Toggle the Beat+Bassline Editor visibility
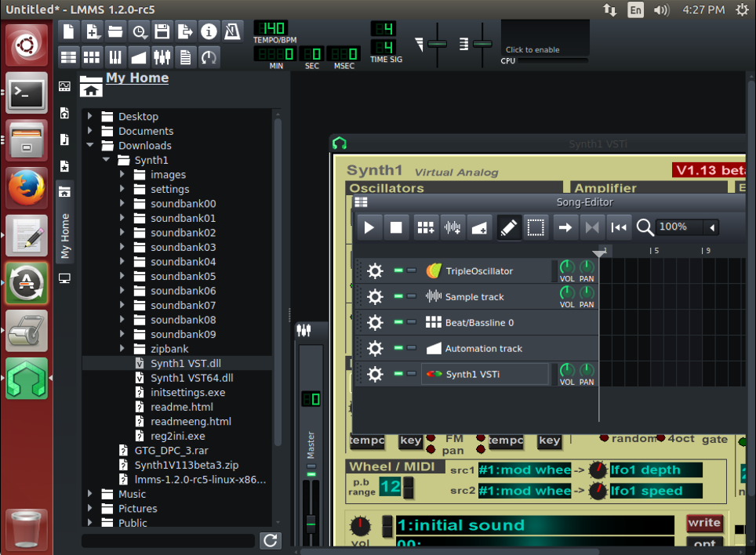 (92, 56)
